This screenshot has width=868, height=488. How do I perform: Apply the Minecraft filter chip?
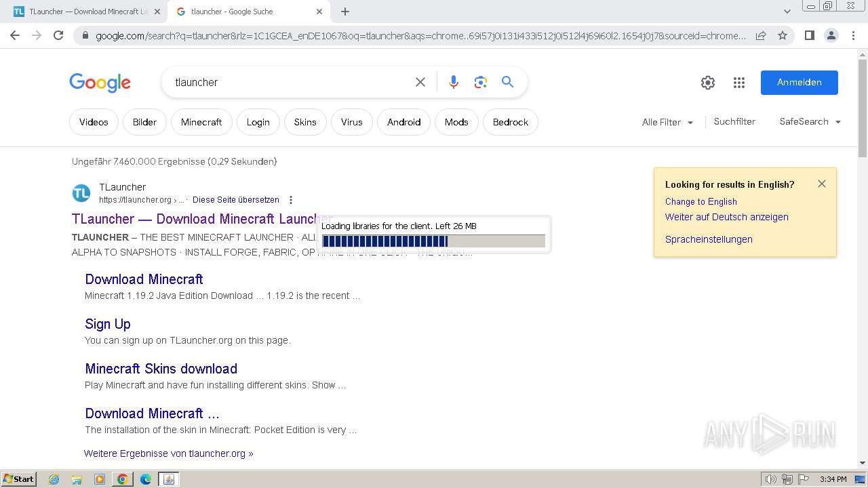[201, 122]
